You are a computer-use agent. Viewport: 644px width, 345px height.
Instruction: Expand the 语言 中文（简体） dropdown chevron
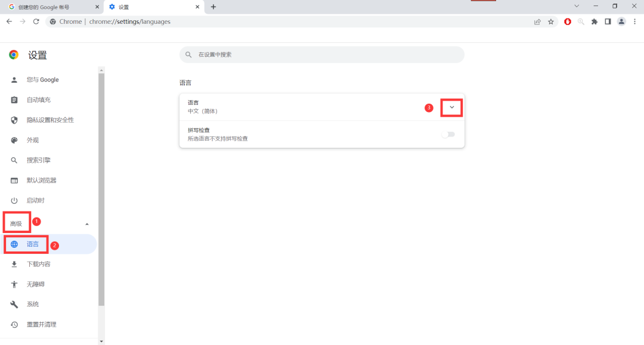pos(452,107)
